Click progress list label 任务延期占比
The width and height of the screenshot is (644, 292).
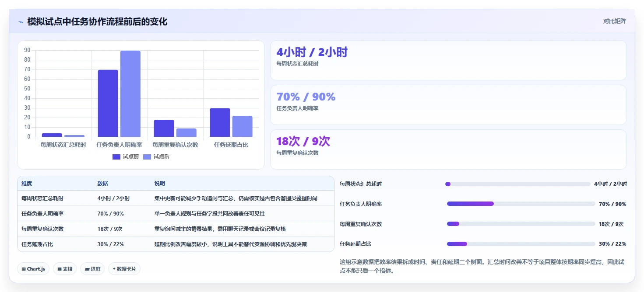pyautogui.click(x=355, y=244)
